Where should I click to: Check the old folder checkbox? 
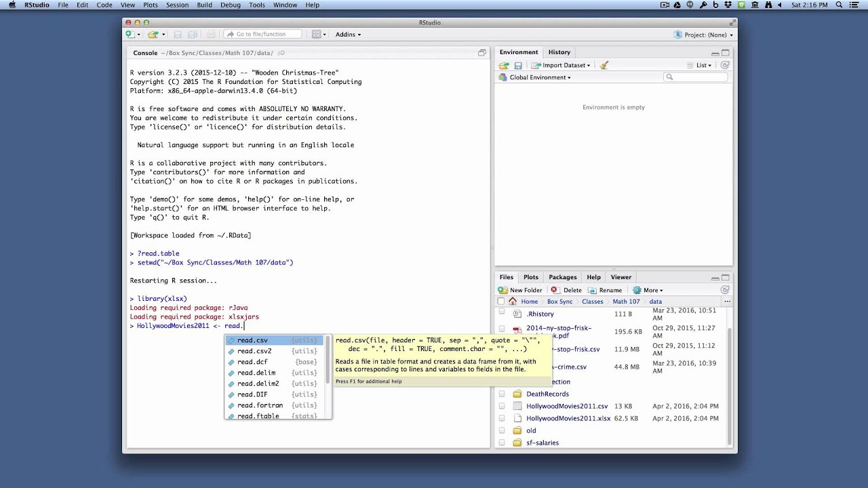pos(502,430)
